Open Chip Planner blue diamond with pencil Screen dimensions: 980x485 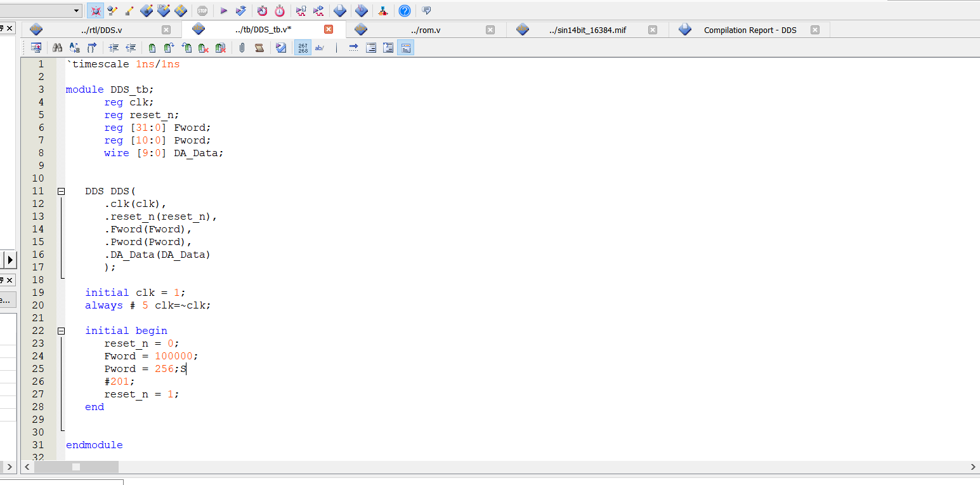pos(147,11)
